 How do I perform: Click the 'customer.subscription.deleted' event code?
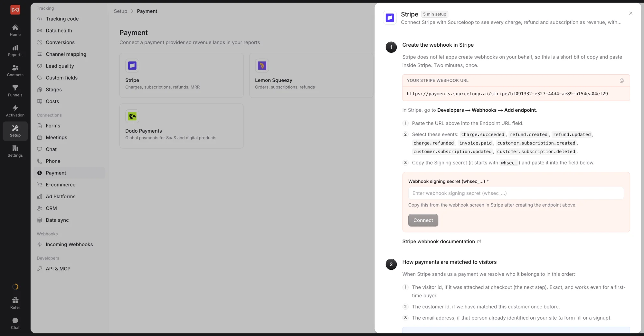point(536,152)
